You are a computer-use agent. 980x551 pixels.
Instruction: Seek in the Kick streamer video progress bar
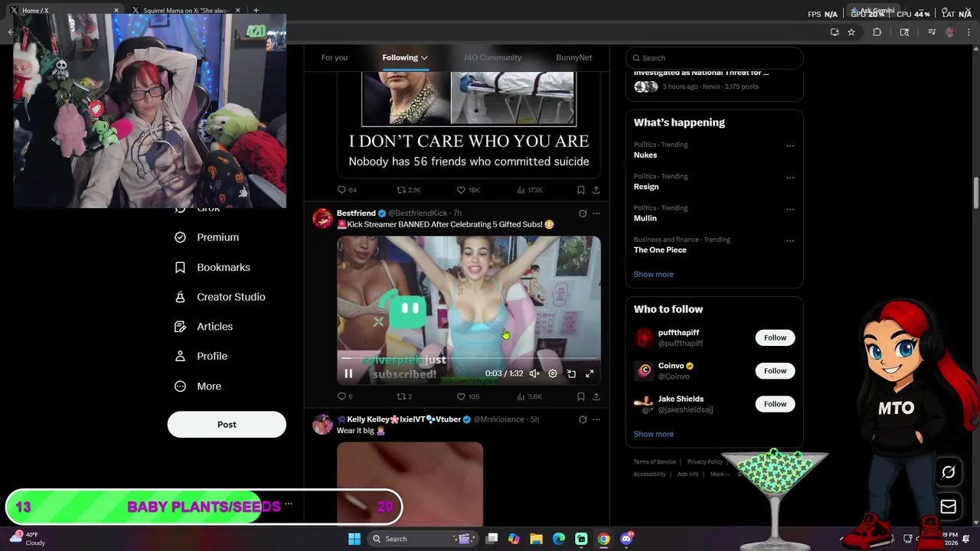click(x=469, y=357)
